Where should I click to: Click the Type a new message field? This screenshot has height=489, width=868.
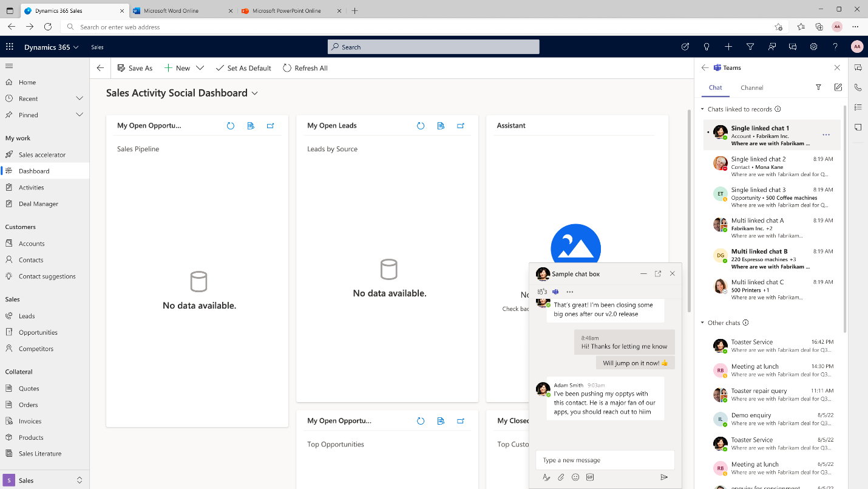[605, 460]
